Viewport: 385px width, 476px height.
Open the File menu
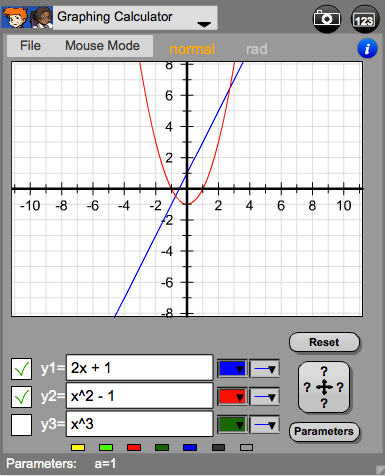click(30, 46)
